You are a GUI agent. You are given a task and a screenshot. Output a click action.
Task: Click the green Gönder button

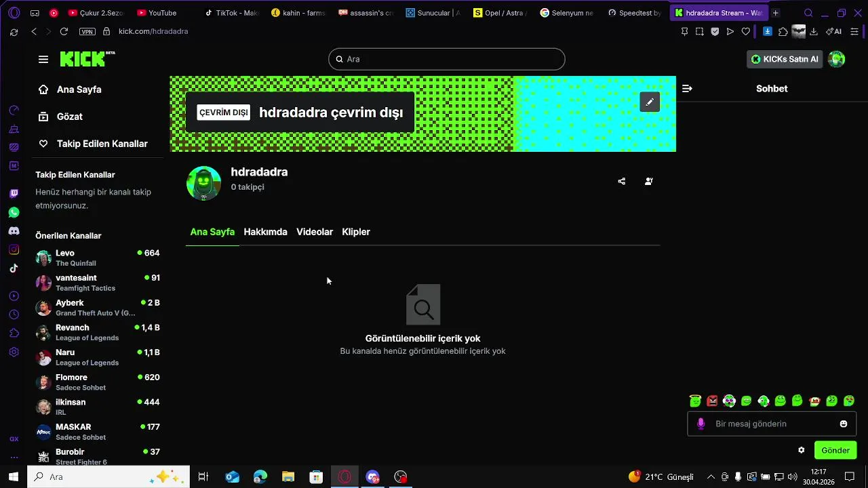[835, 450]
